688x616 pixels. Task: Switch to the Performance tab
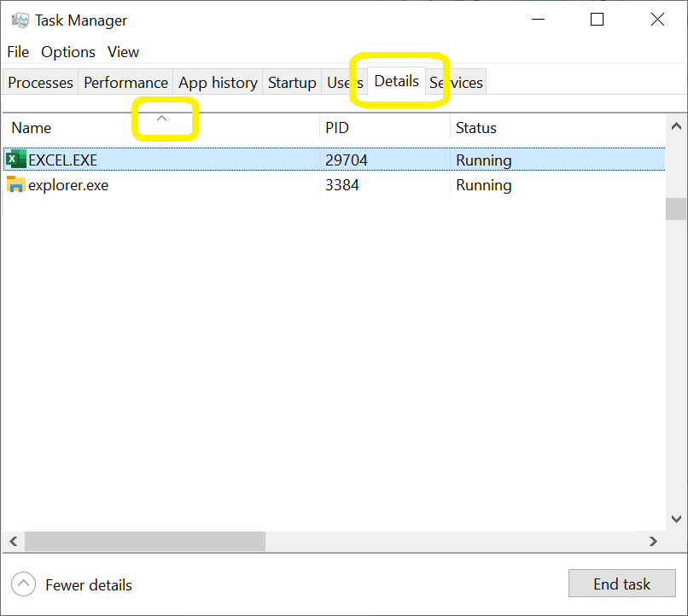coord(125,83)
